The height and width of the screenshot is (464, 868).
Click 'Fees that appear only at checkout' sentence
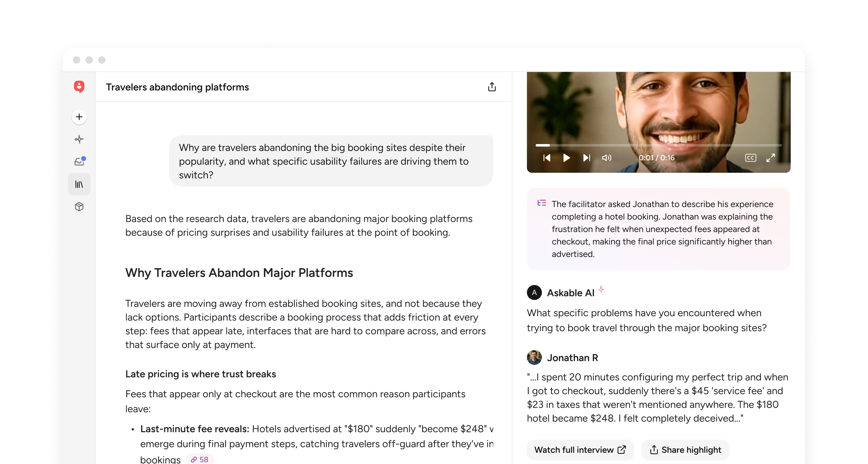click(x=295, y=401)
